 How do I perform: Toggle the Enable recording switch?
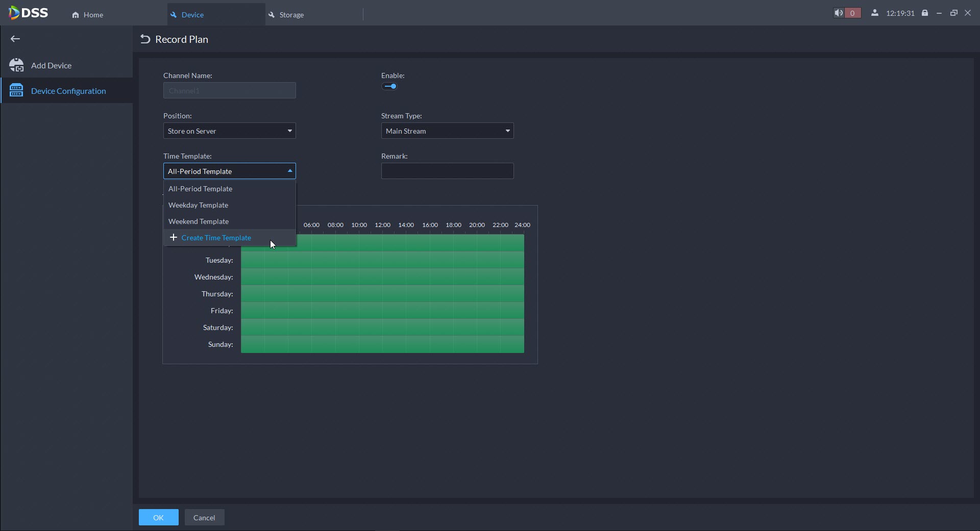(x=390, y=86)
